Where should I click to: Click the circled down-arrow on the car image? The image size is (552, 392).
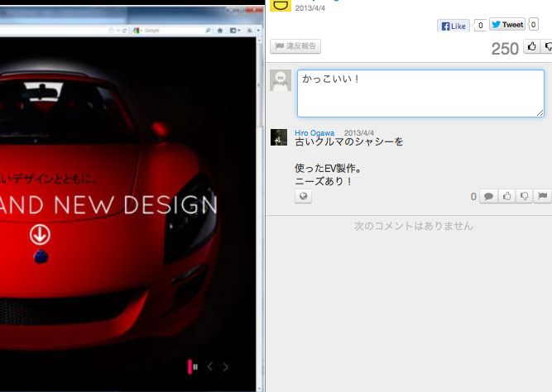coord(40,235)
